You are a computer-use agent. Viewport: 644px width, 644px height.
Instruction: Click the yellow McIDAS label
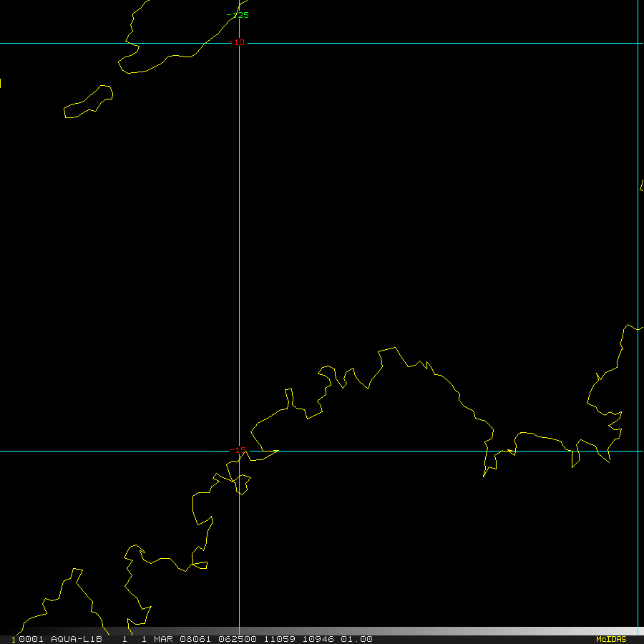click(611, 639)
